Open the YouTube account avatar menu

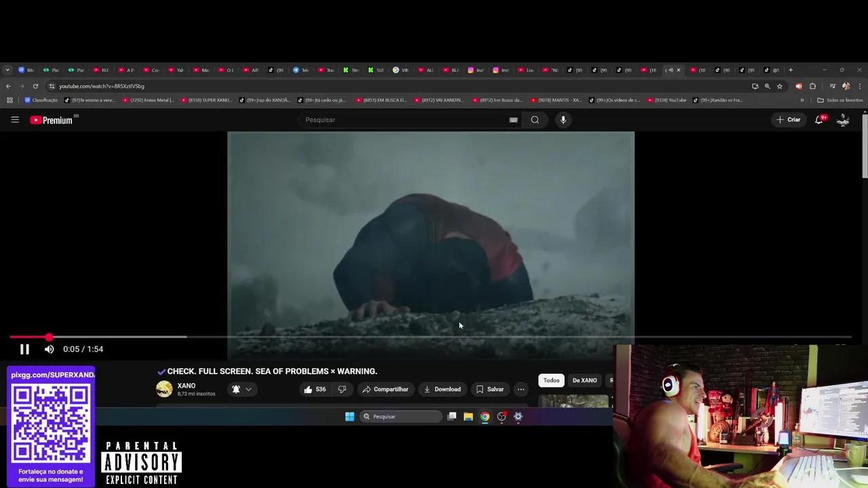[843, 120]
